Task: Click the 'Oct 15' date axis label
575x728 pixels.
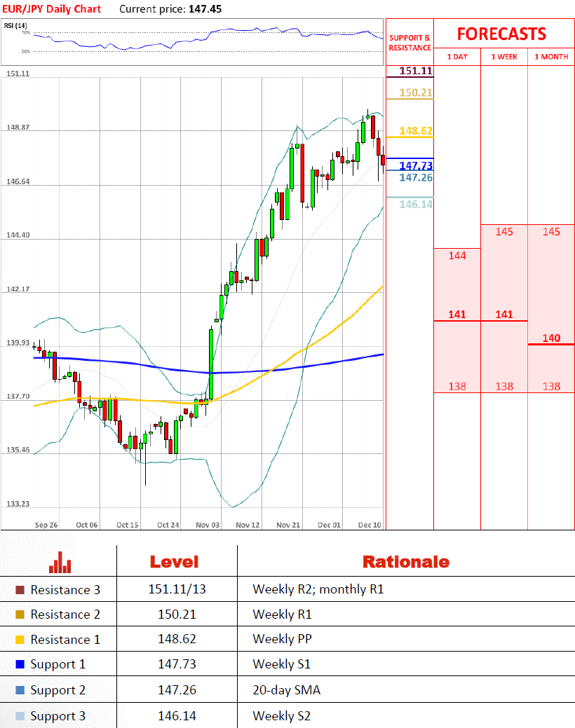Action: pyautogui.click(x=128, y=525)
